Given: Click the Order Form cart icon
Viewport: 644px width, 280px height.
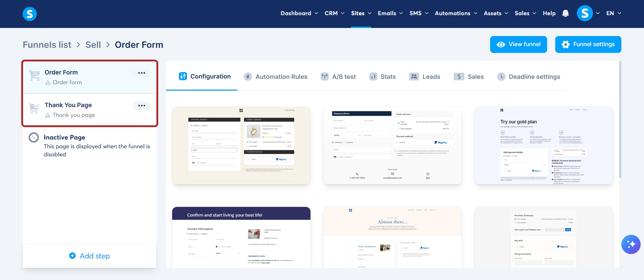Looking at the screenshot, I should point(34,75).
